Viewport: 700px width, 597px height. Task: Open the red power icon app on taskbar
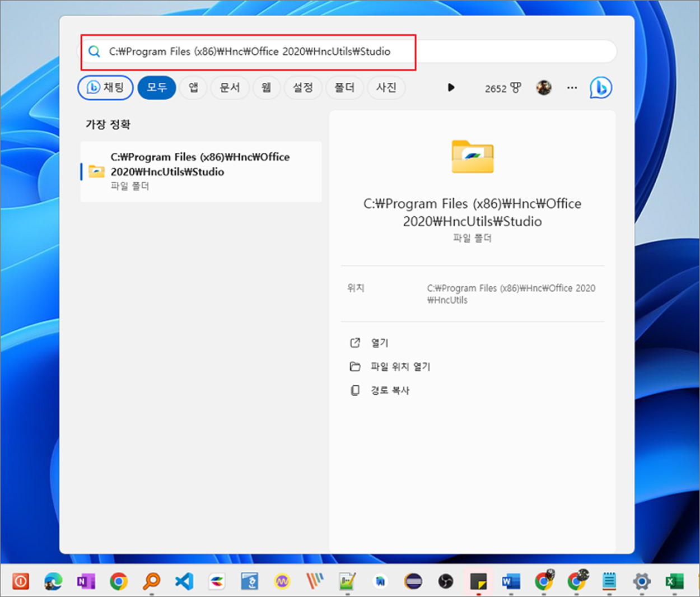pyautogui.click(x=21, y=581)
